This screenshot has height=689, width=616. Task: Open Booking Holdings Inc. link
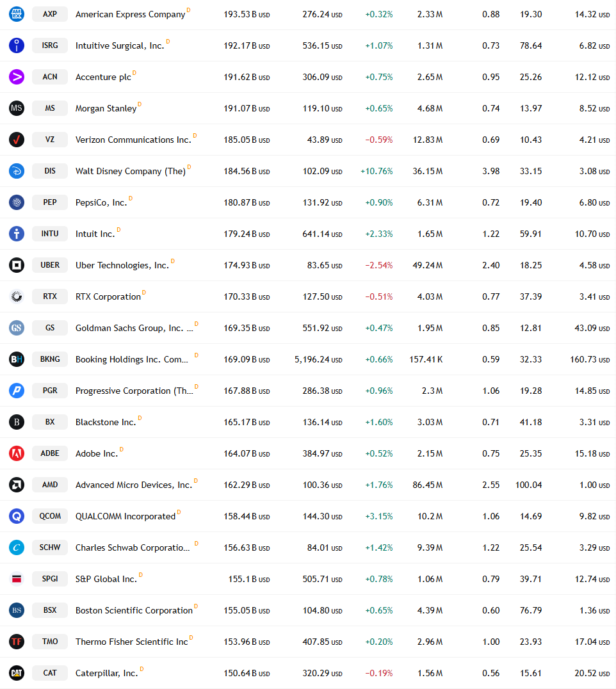132,359
